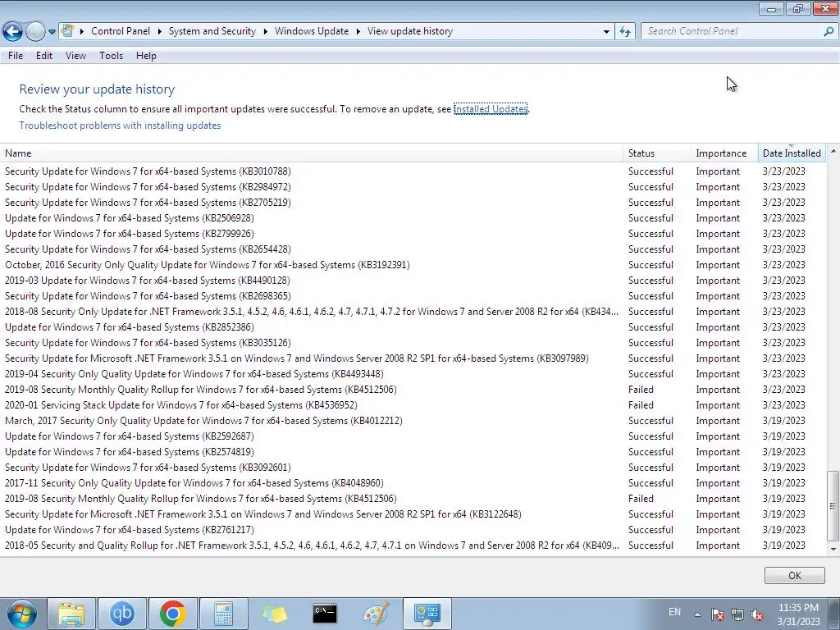Open the Installed Updates link
The height and width of the screenshot is (630, 840).
coord(491,109)
